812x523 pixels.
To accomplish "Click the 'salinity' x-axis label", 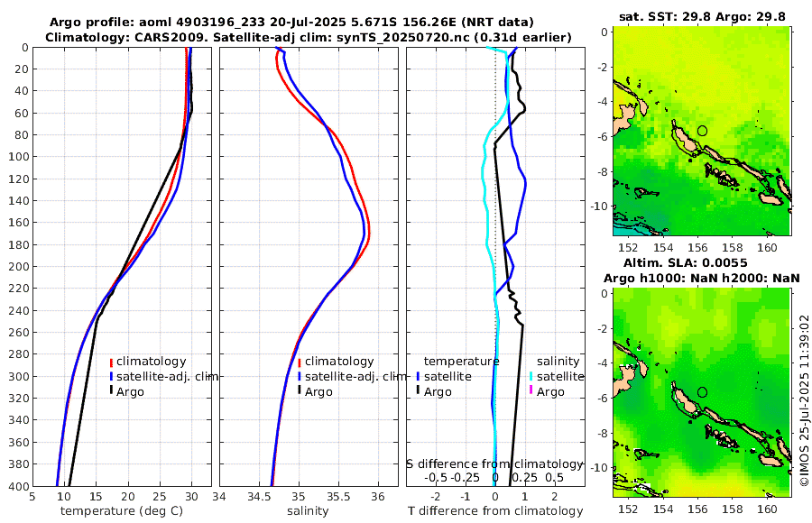I will [x=308, y=511].
